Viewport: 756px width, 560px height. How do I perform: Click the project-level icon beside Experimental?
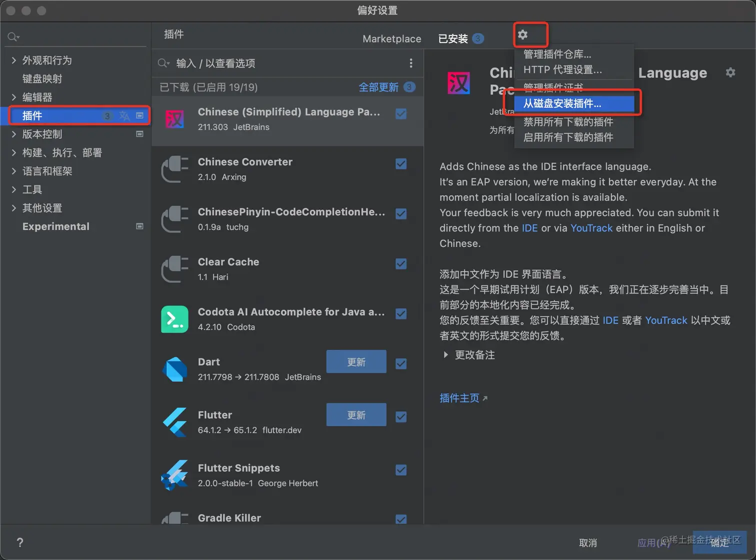[x=139, y=226]
